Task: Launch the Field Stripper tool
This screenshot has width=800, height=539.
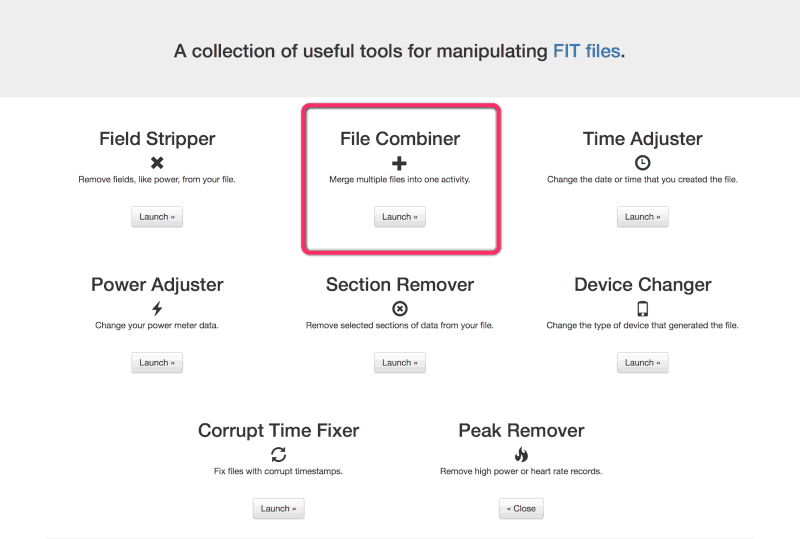Action: (157, 217)
